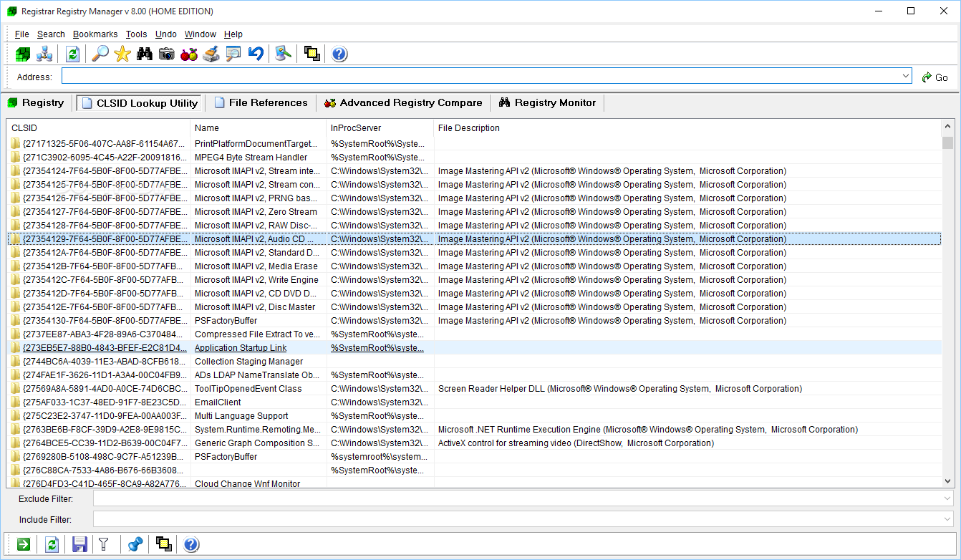The image size is (961, 560).
Task: Open the Tools menu
Action: [136, 34]
